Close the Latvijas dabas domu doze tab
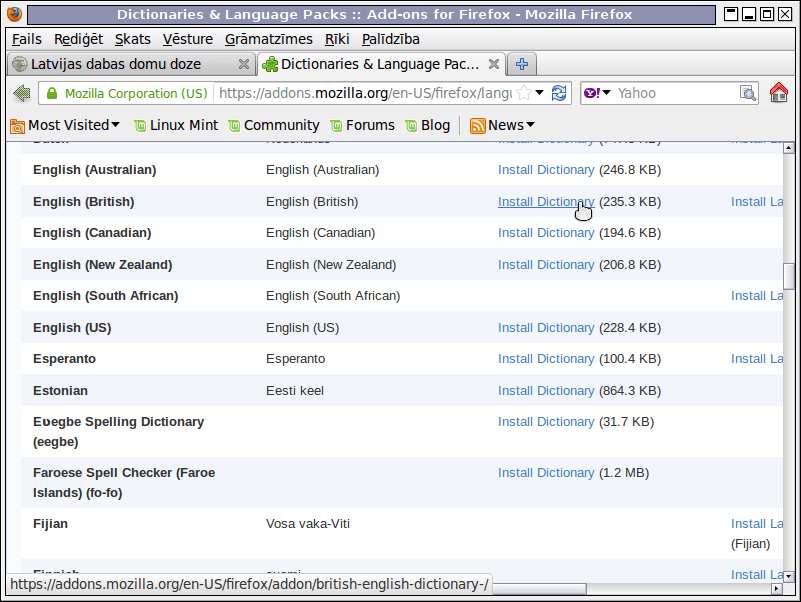Viewport: 801px width, 602px height. coord(244,64)
